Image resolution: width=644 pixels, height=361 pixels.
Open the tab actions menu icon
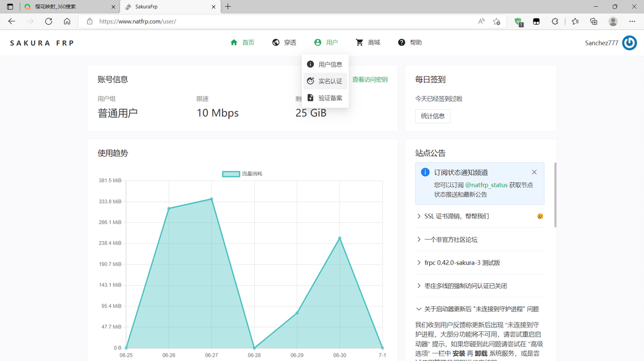(x=10, y=6)
